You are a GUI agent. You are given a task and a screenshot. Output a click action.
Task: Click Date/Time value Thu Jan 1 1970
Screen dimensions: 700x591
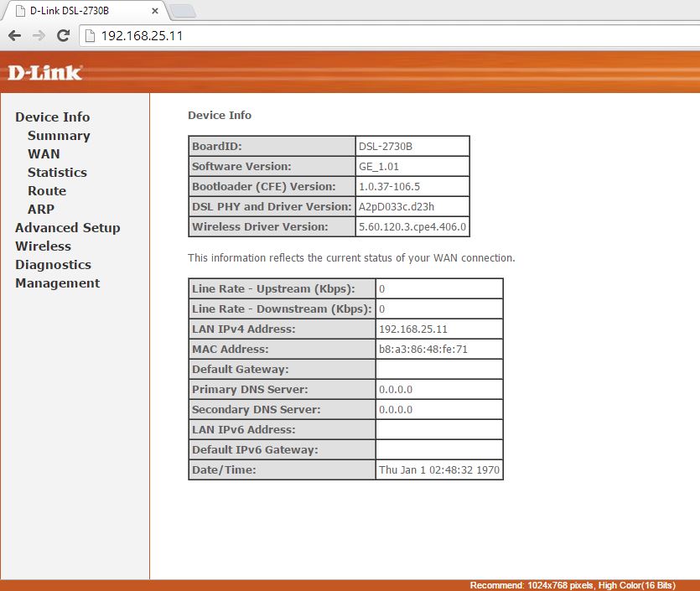coord(439,469)
